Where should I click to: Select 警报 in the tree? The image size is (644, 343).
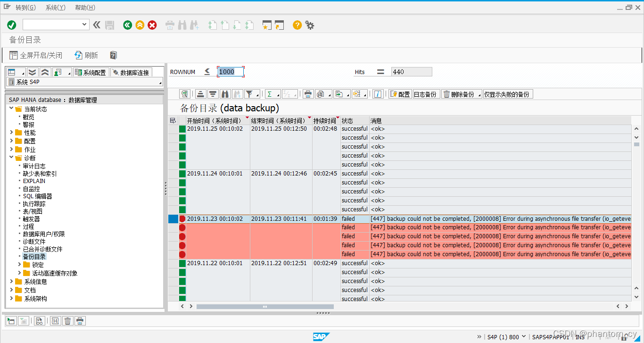click(28, 125)
